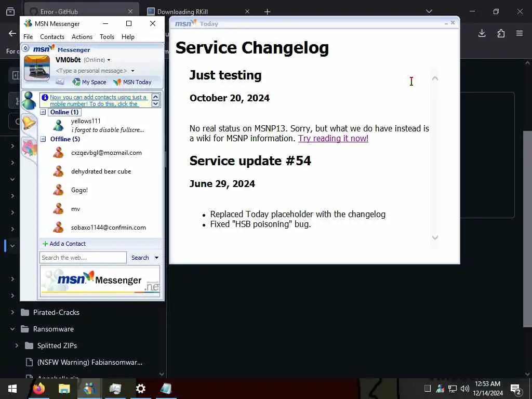Click the mobile number contacts notice link
The image size is (532, 399).
pyautogui.click(x=98, y=100)
